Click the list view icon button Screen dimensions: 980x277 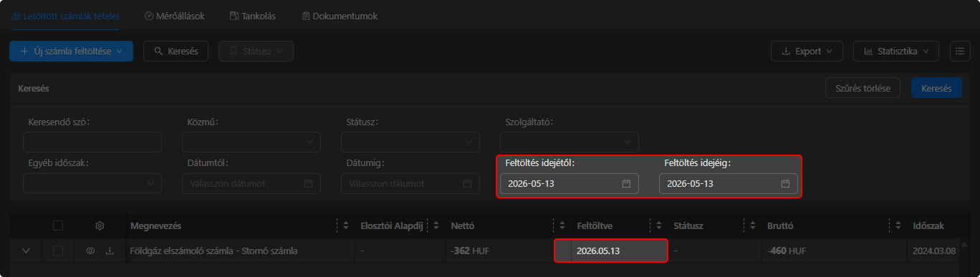(959, 52)
